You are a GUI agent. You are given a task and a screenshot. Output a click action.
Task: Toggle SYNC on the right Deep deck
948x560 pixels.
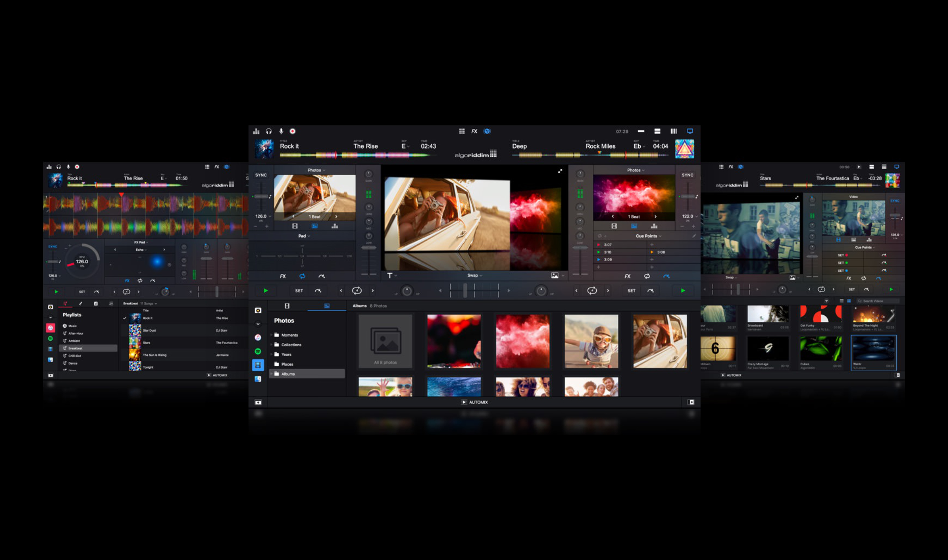click(687, 175)
